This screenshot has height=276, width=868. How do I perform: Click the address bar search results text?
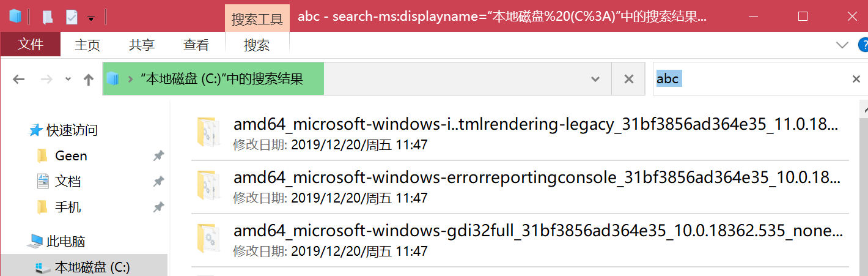(221, 79)
